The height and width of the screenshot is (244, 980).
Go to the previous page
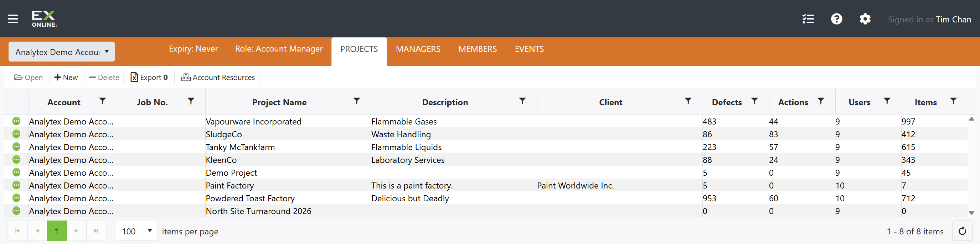[x=37, y=231]
